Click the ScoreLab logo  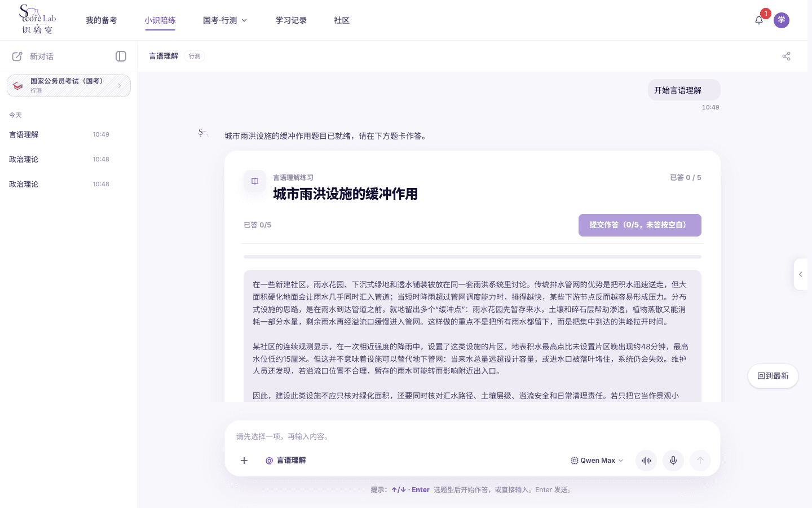38,20
